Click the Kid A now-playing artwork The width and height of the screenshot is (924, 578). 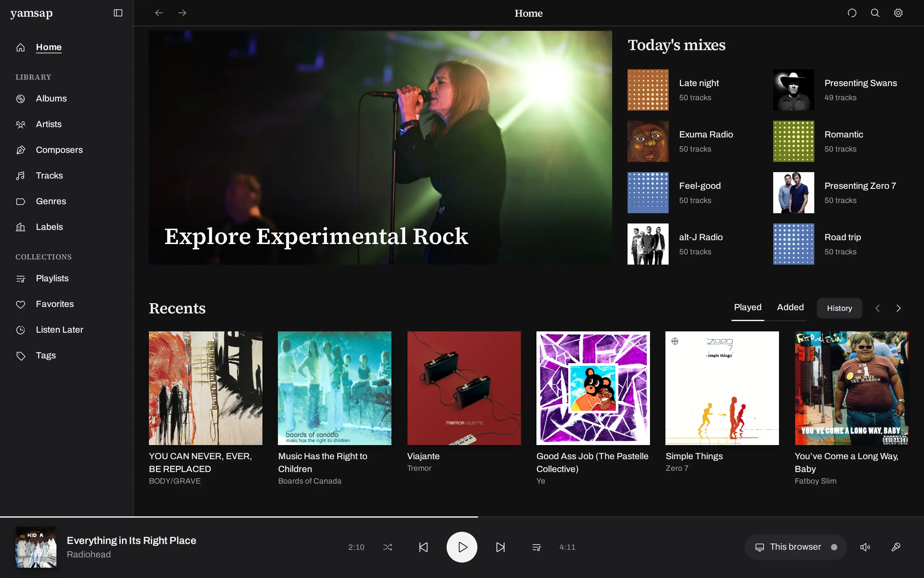(x=36, y=547)
